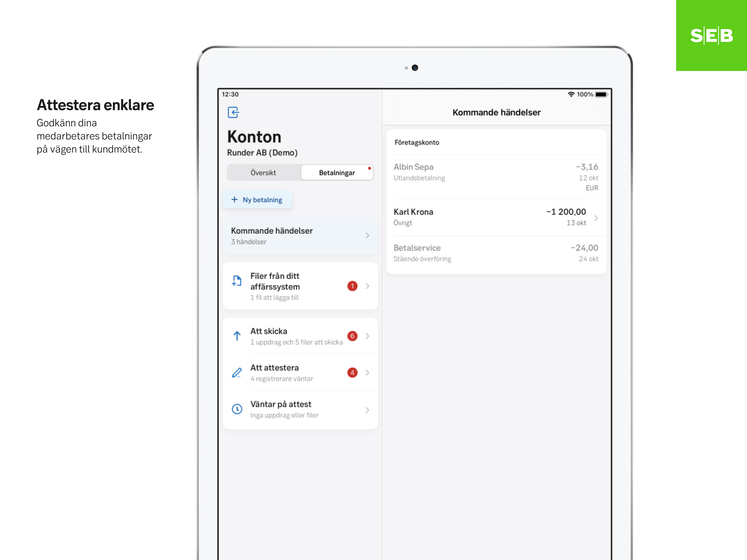Switch to the Översikt tab
747x560 pixels.
[x=263, y=173]
